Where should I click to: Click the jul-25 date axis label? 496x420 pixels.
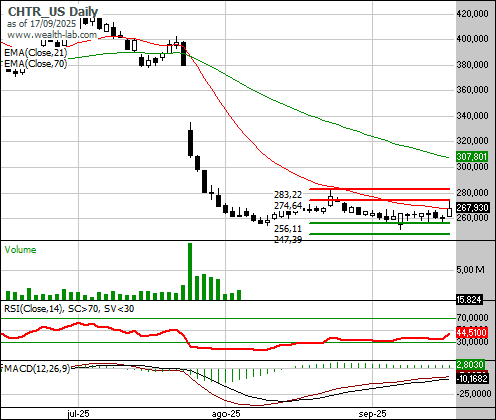(x=78, y=414)
